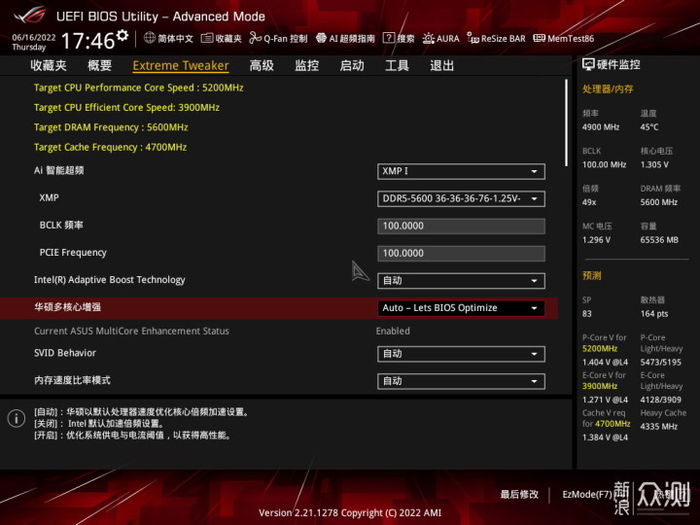This screenshot has width=700, height=525.
Task: Click the MemTest86 memory icon
Action: click(x=539, y=38)
